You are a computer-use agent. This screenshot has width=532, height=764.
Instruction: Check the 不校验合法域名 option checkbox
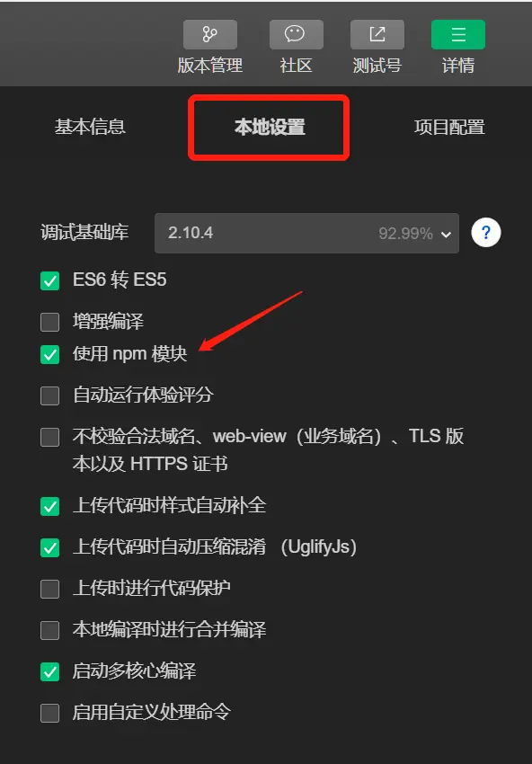[x=49, y=437]
